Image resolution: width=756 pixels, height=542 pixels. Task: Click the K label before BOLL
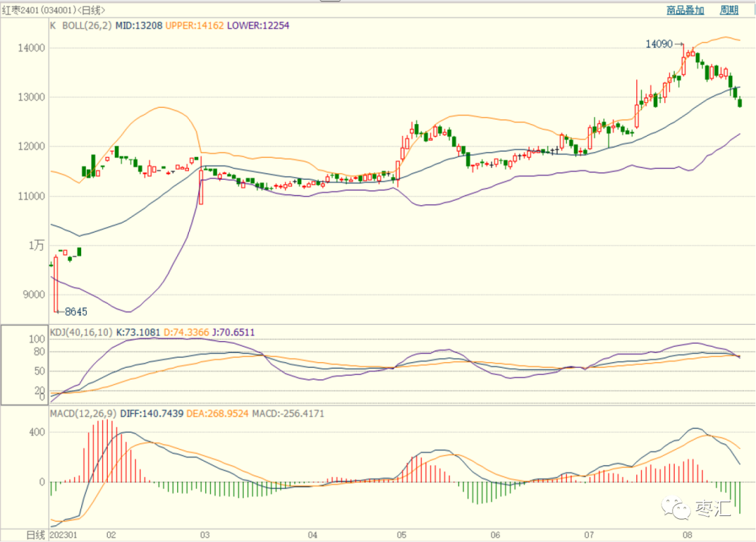tap(53, 25)
